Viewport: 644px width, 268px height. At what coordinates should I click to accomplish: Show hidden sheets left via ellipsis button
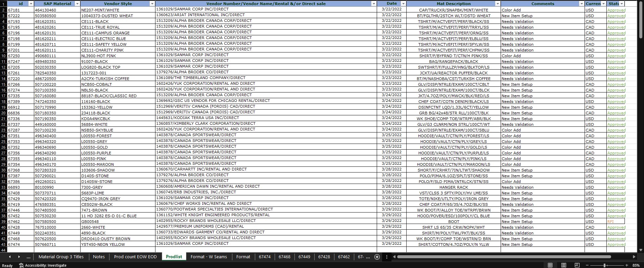[29, 257]
